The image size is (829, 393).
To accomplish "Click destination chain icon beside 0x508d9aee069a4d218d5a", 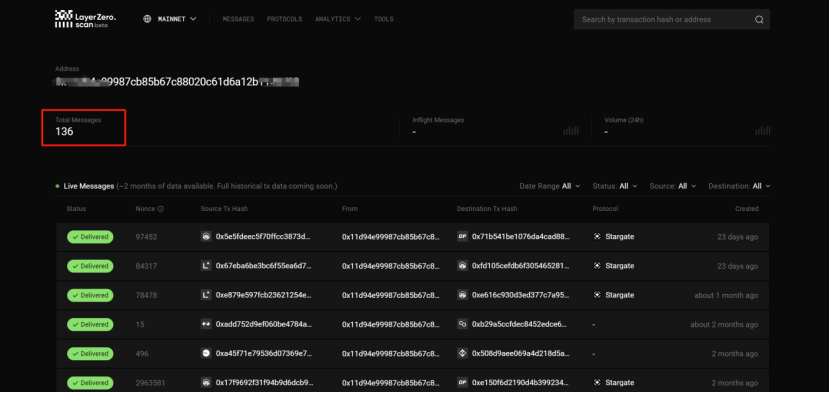I will (x=463, y=353).
